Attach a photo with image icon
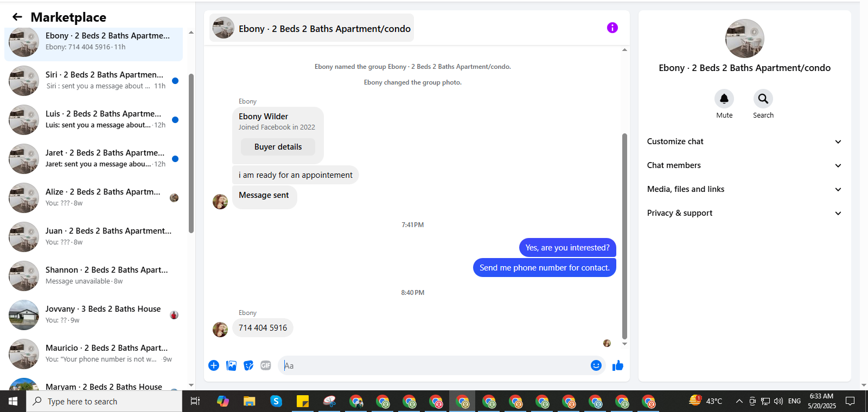Viewport: 868px width, 412px height. pyautogui.click(x=231, y=365)
